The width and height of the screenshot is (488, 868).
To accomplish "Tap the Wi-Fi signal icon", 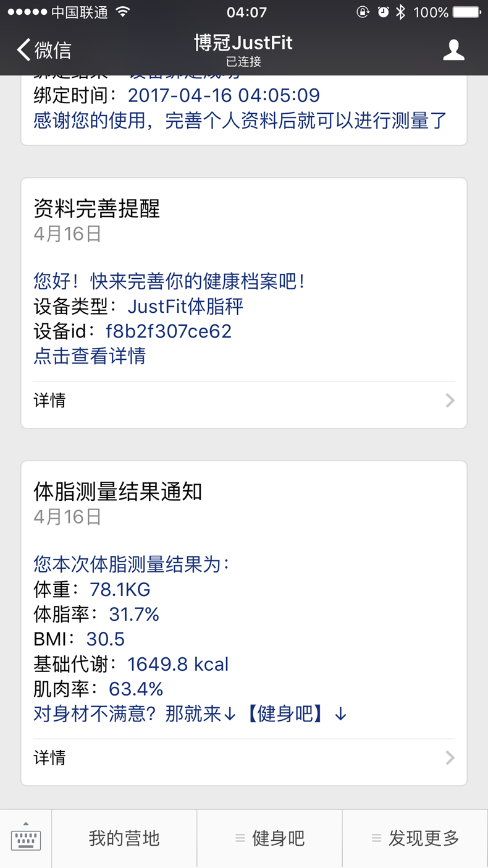I will pyautogui.click(x=123, y=12).
